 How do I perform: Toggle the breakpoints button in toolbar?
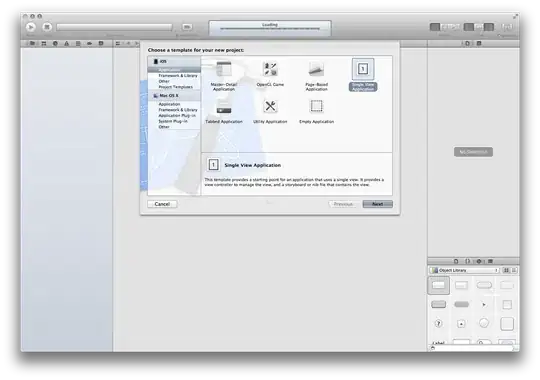tap(187, 27)
